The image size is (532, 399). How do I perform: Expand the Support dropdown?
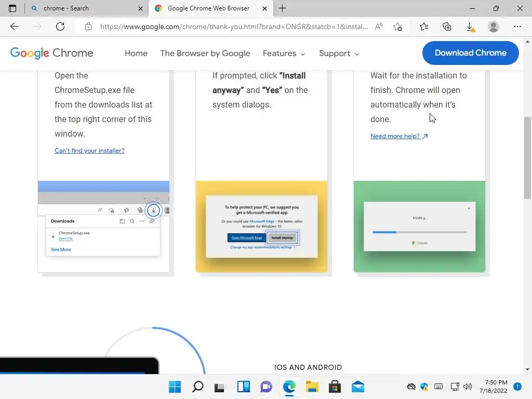click(x=339, y=54)
